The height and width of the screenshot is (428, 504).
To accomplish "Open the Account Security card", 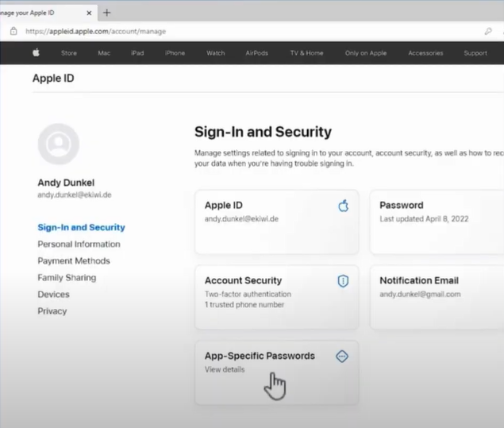I will 277,297.
